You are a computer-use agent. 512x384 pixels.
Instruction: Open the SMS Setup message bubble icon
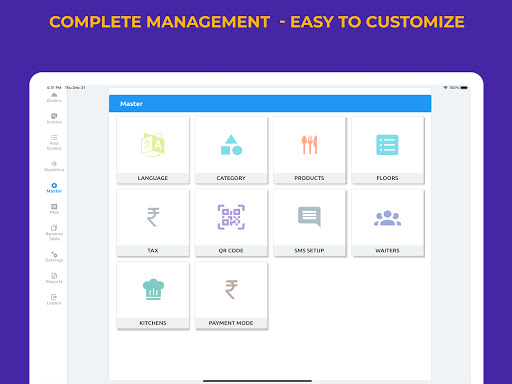tap(309, 217)
